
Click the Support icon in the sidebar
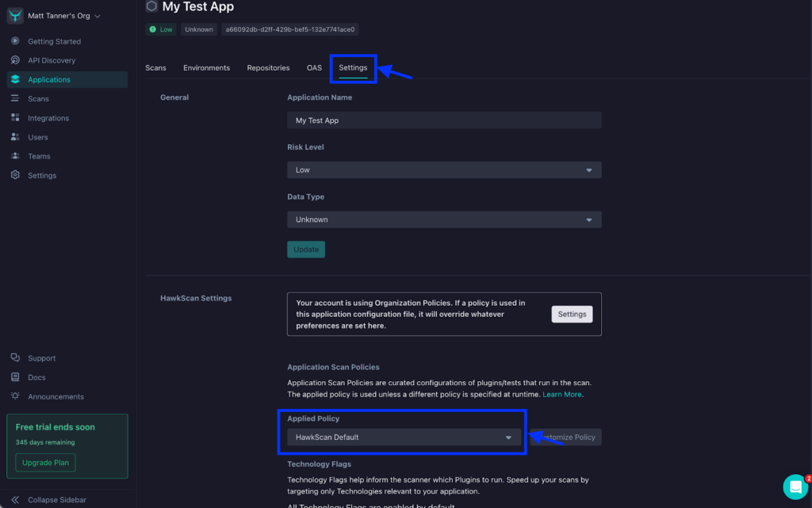click(15, 358)
